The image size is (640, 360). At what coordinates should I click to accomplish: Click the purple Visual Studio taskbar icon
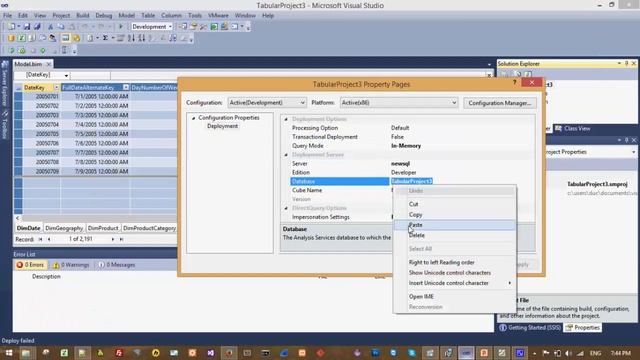pyautogui.click(x=211, y=353)
